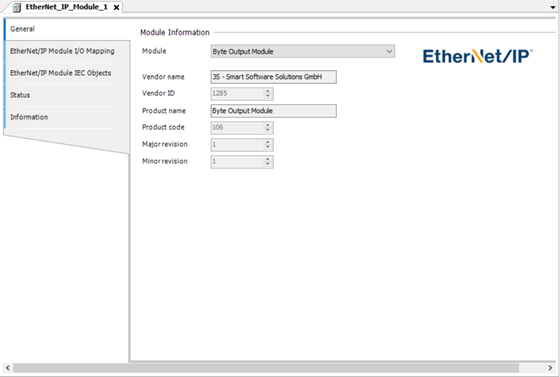Screen dimensions: 560x377
Task: Select the EtherNet_IP_Module_1 editor tab
Action: [x=66, y=7]
